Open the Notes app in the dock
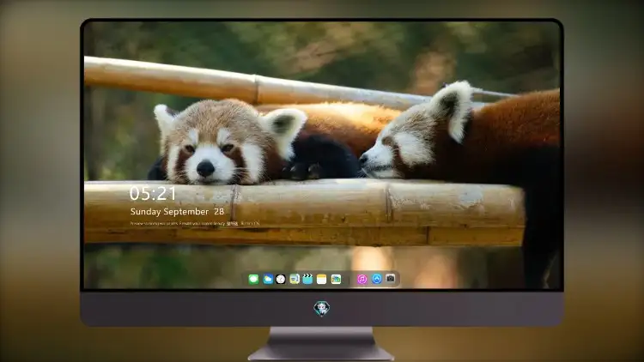Viewport: 644px width, 362px height. (x=322, y=280)
